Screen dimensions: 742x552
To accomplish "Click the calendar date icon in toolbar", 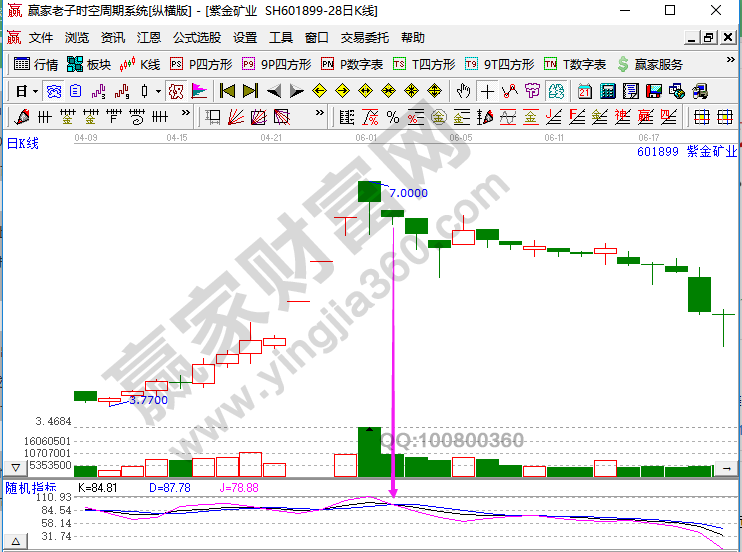I will pos(584,91).
